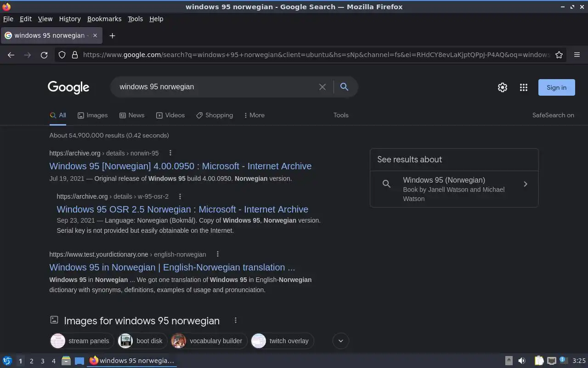Select the All results tab
The height and width of the screenshot is (368, 588).
click(x=58, y=115)
